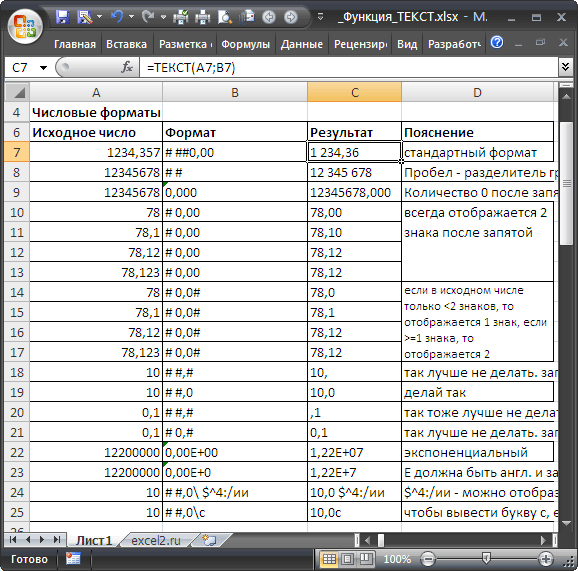The width and height of the screenshot is (578, 571).
Task: Click the zoom slider handle
Action: (x=486, y=558)
